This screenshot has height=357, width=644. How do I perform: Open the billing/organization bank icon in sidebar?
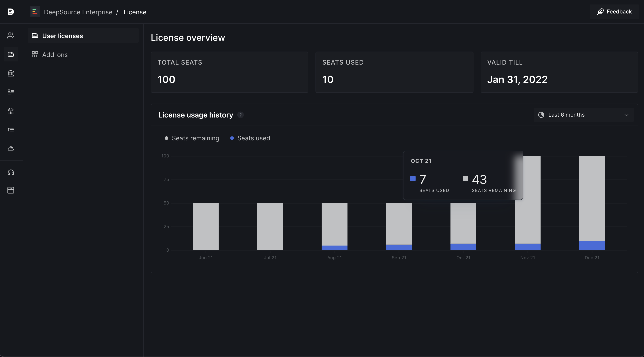[x=11, y=73]
